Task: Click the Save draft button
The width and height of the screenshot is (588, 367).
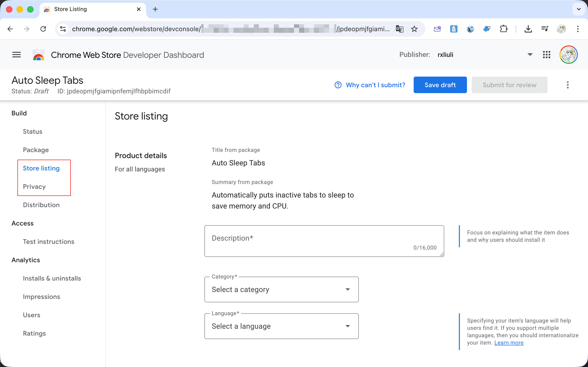Action: [440, 85]
